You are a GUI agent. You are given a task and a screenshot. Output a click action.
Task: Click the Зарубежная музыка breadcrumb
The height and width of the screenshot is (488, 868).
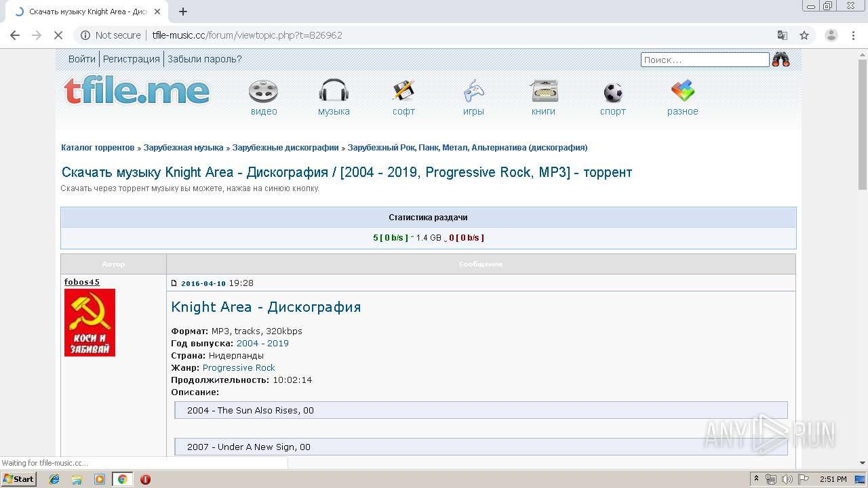tap(183, 147)
